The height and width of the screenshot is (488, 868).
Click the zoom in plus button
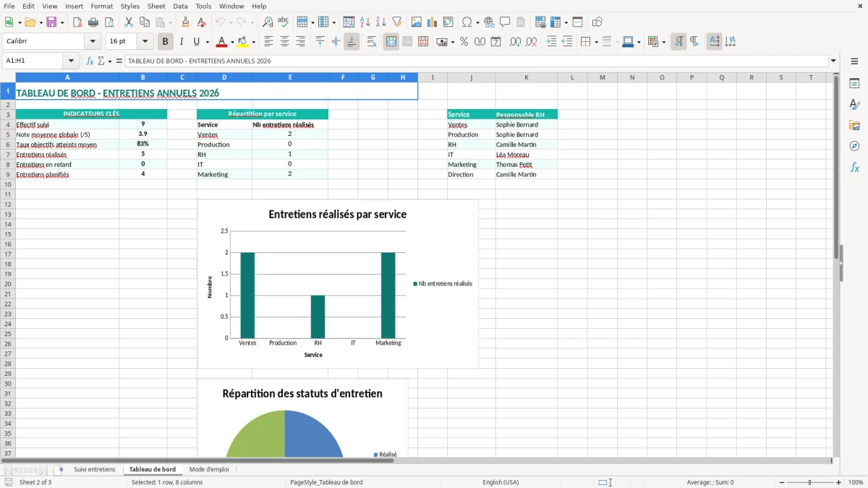[839, 482]
